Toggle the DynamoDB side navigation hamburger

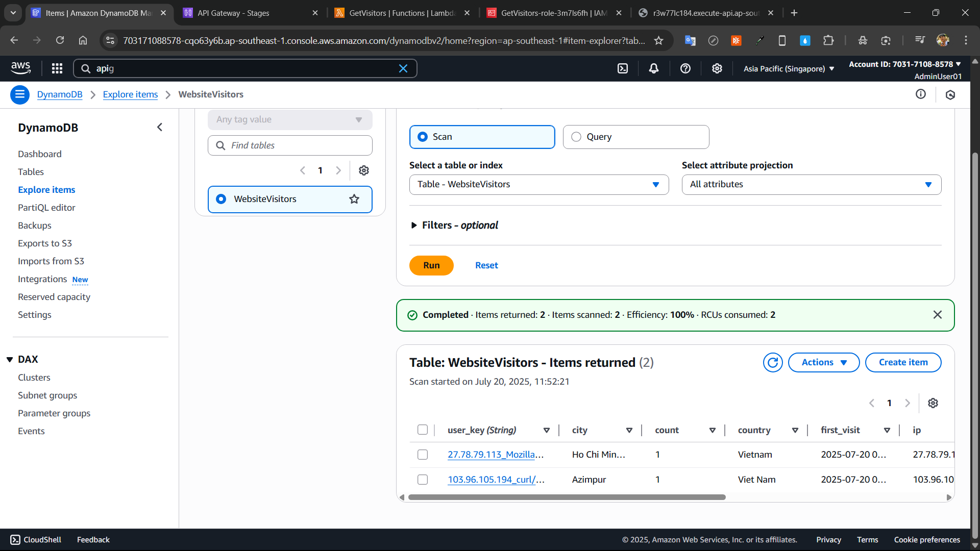point(20,94)
